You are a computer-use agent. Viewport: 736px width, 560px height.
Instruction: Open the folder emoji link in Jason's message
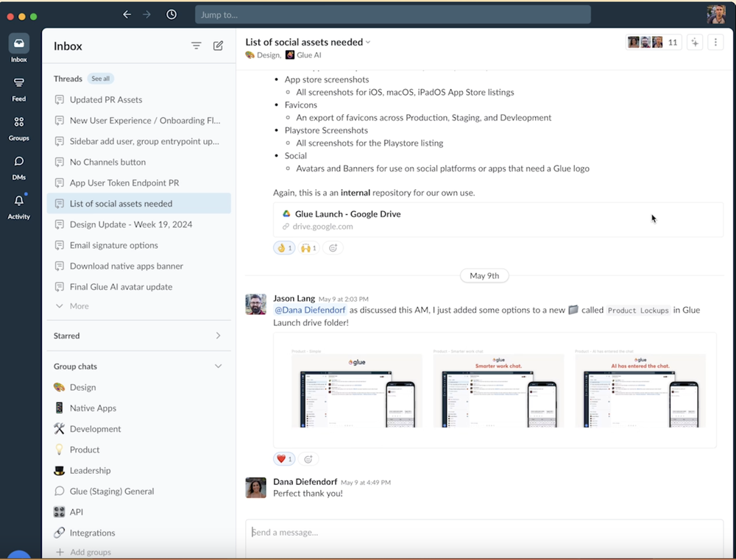point(573,310)
